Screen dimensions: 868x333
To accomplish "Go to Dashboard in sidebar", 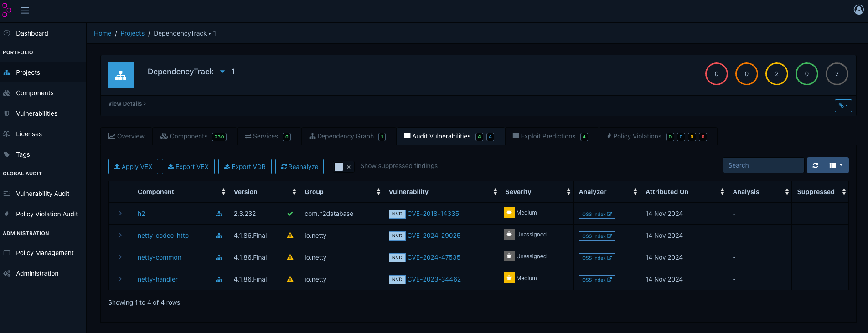I will click(x=43, y=33).
